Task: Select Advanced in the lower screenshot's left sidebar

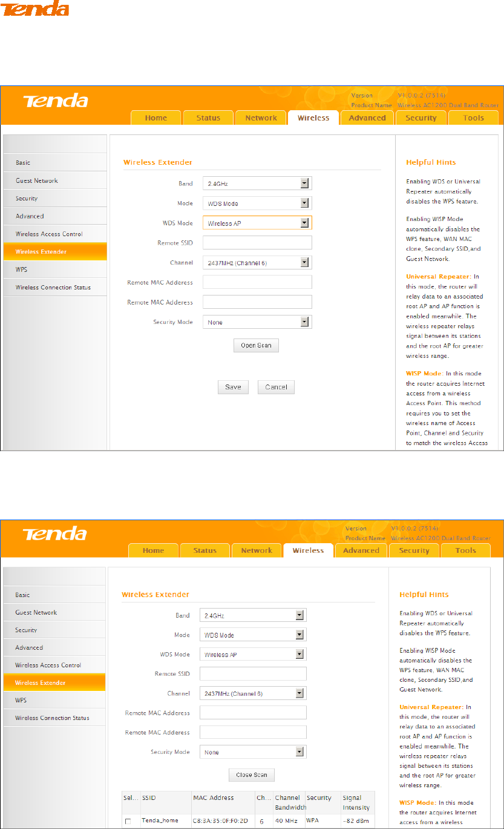Action: pyautogui.click(x=54, y=647)
